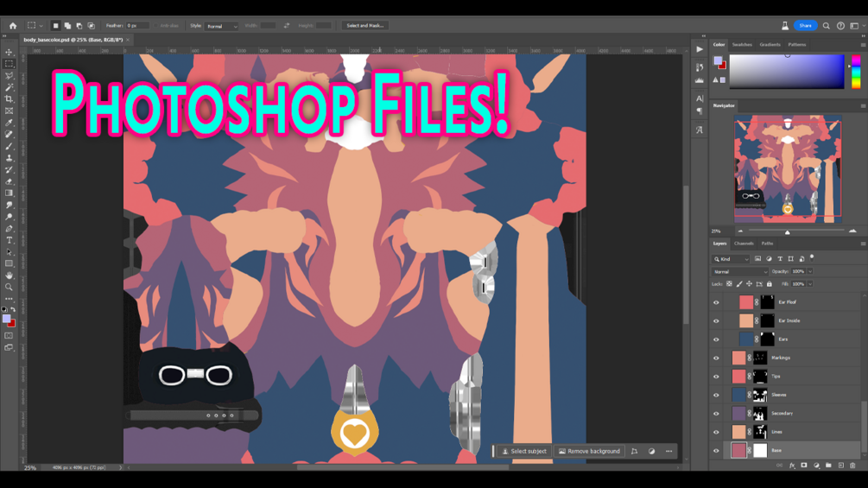Image resolution: width=868 pixels, height=488 pixels.
Task: Hide the Tips layer
Action: (x=716, y=377)
